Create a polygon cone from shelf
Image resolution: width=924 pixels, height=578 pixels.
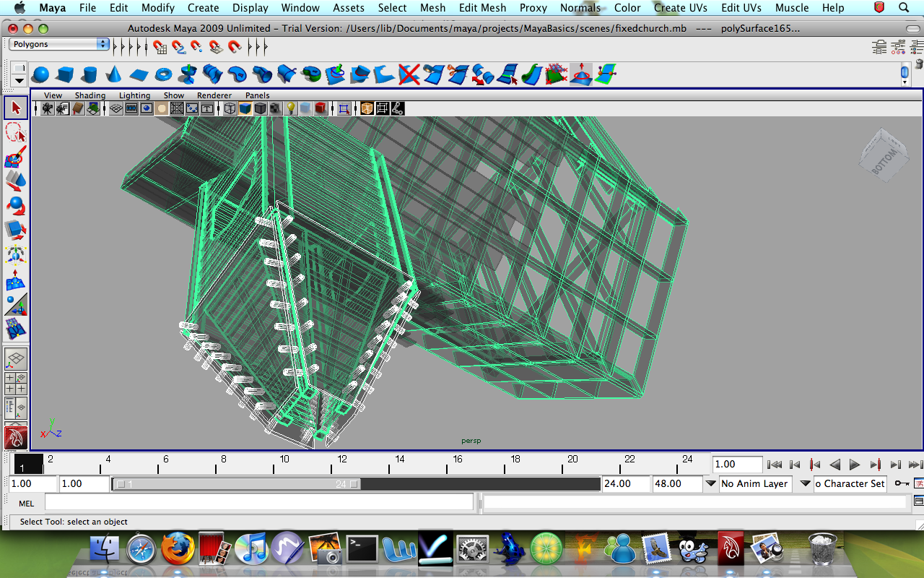click(x=114, y=74)
